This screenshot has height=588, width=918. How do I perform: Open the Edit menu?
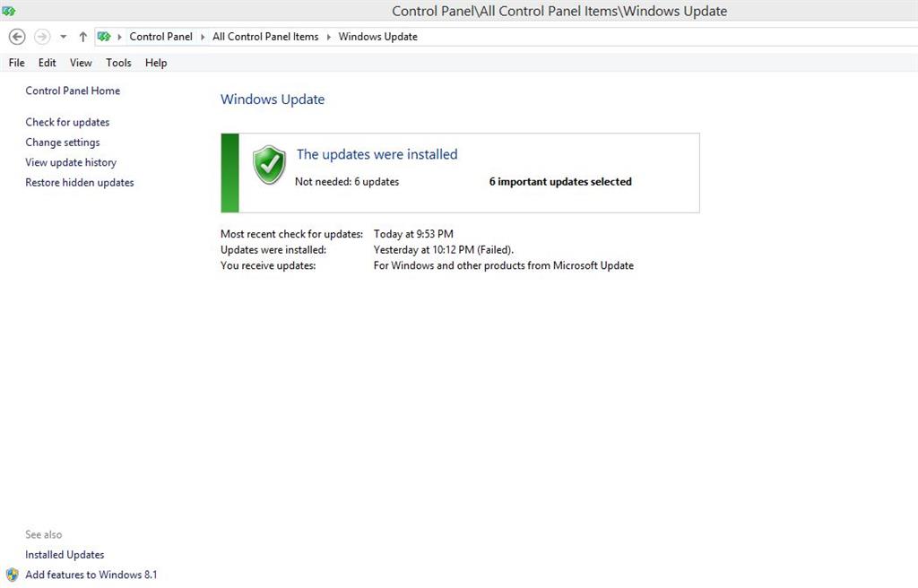coord(47,63)
